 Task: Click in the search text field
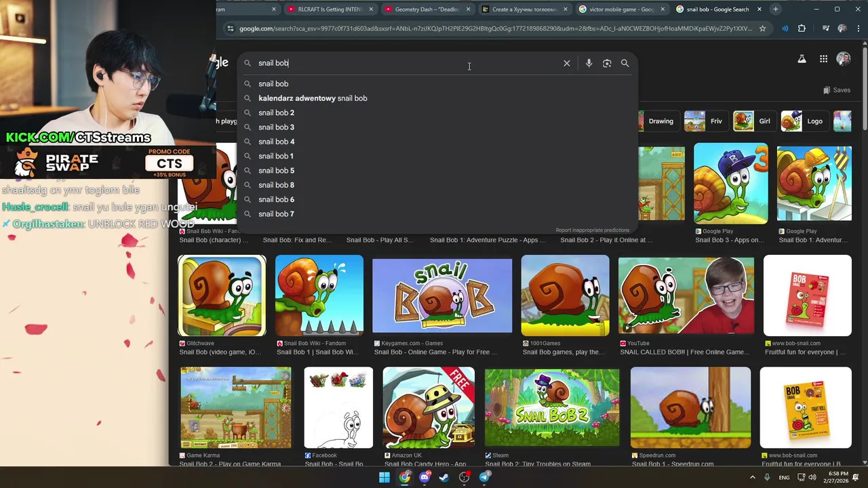point(407,63)
